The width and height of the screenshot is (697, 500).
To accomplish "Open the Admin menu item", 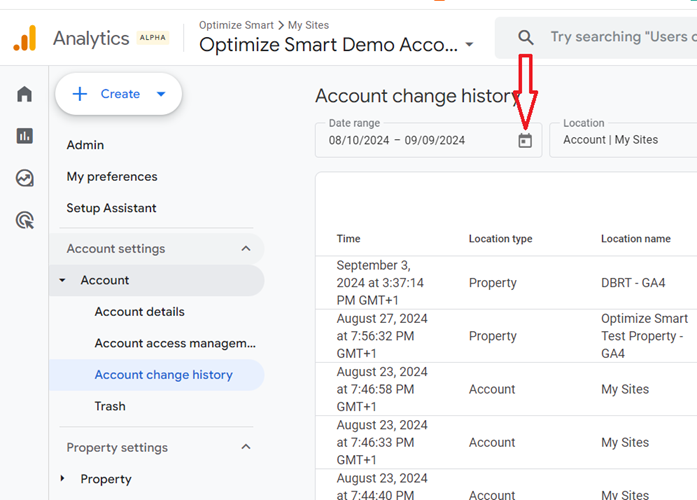I will point(85,145).
